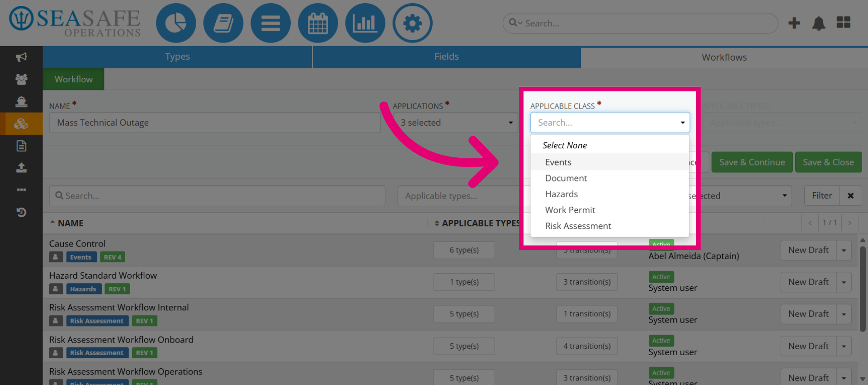Sort by the NAME column header
The height and width of the screenshot is (385, 868).
(66, 223)
